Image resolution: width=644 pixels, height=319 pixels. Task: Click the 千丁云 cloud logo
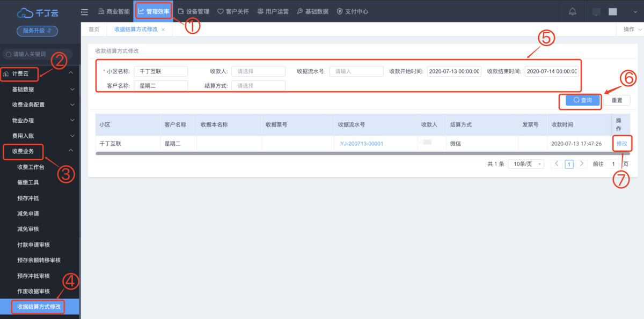(x=37, y=12)
